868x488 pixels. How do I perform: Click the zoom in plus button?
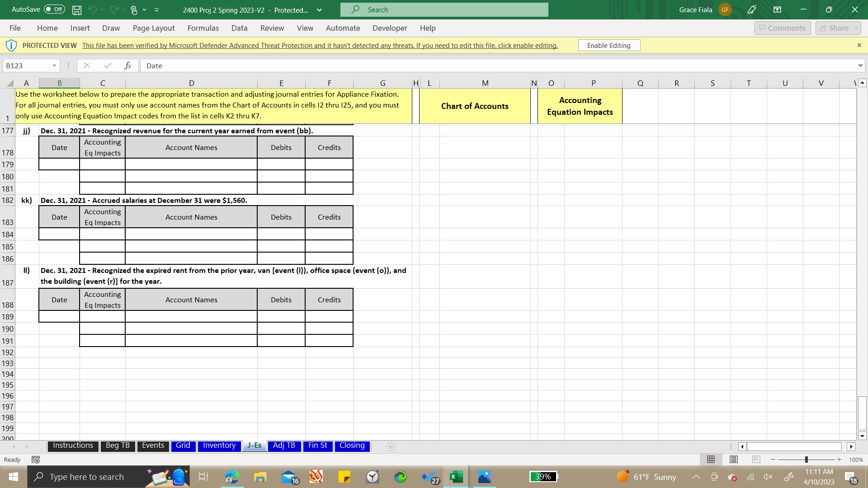(839, 460)
